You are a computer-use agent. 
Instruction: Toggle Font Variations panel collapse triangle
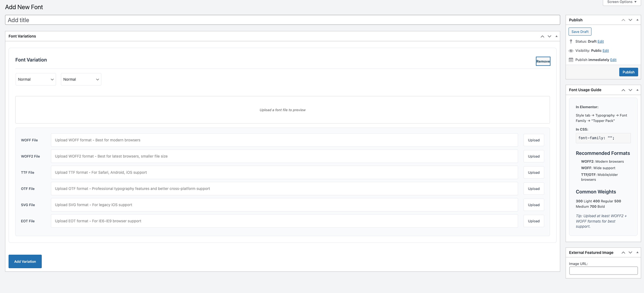(x=556, y=36)
